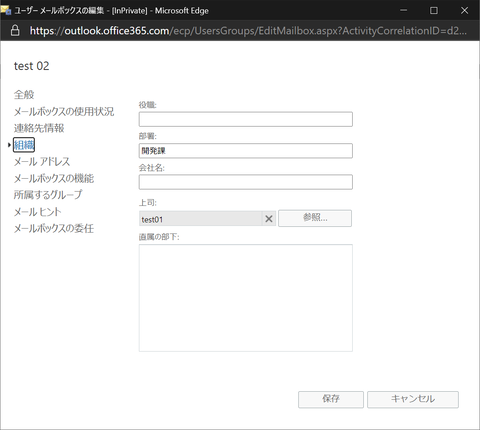Close the mailbox edit window
This screenshot has height=430, width=480.
tap(464, 10)
